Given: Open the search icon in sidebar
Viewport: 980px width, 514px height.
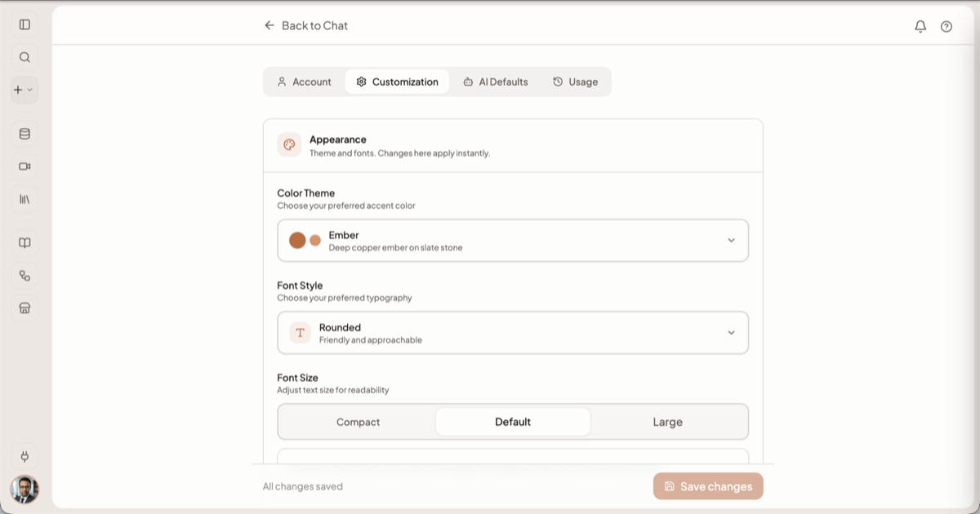Looking at the screenshot, I should point(24,57).
